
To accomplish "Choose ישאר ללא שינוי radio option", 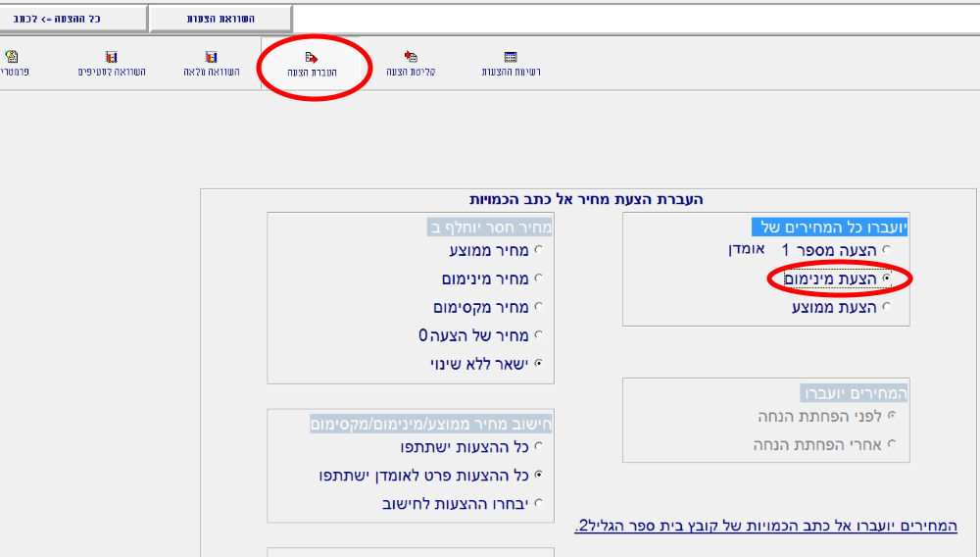I will [x=537, y=364].
